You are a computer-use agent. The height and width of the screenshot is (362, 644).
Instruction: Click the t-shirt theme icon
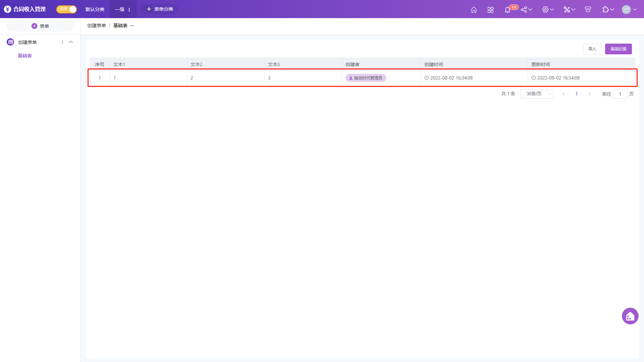pos(588,9)
